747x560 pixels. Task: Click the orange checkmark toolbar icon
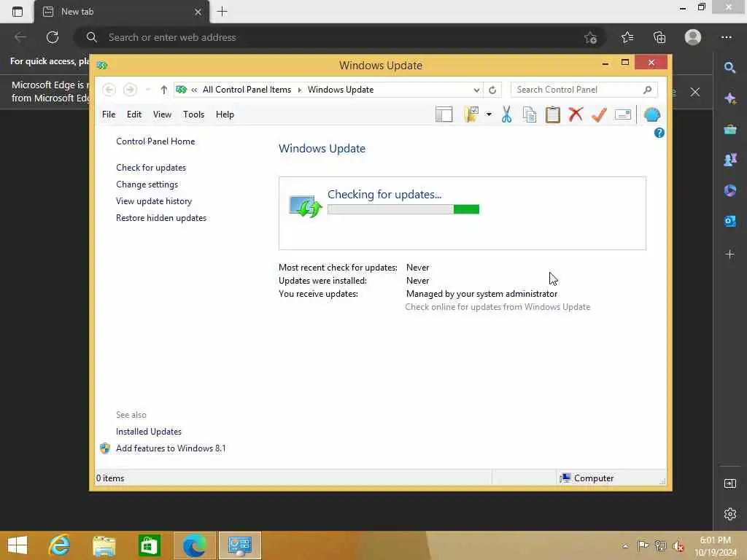599,114
